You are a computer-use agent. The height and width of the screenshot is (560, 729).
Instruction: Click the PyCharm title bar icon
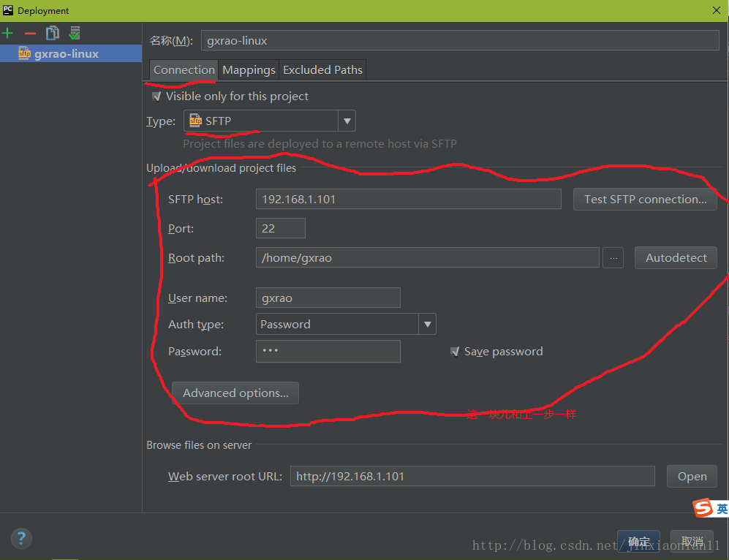[8, 10]
